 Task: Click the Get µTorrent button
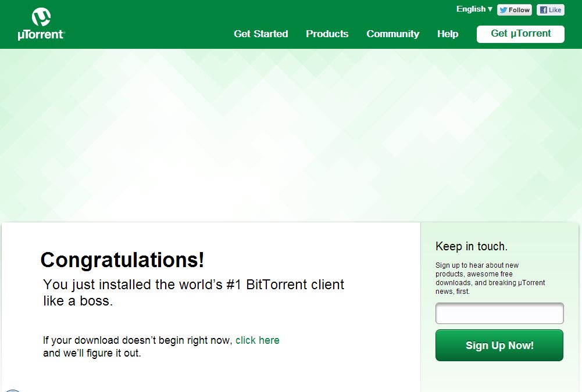[520, 34]
